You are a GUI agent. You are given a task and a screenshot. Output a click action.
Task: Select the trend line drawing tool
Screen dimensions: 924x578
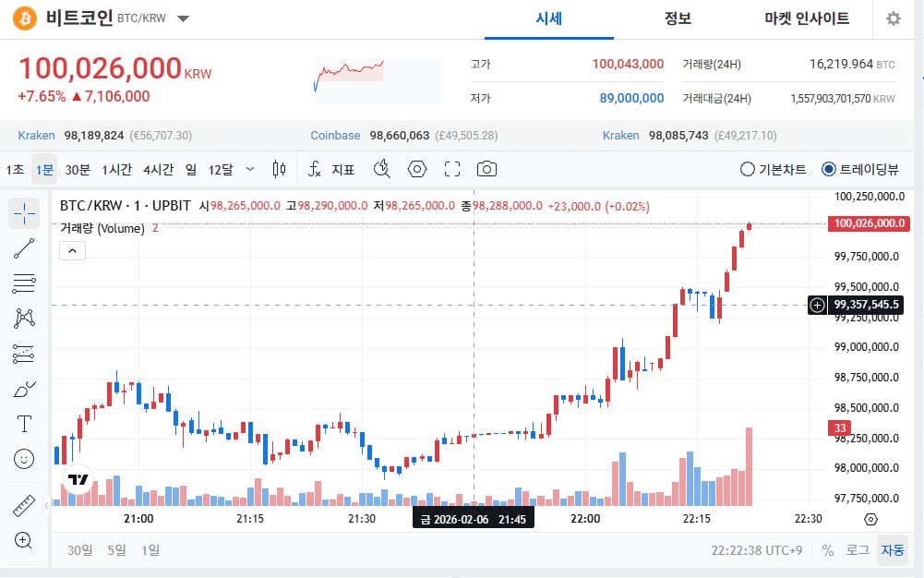pyautogui.click(x=24, y=248)
